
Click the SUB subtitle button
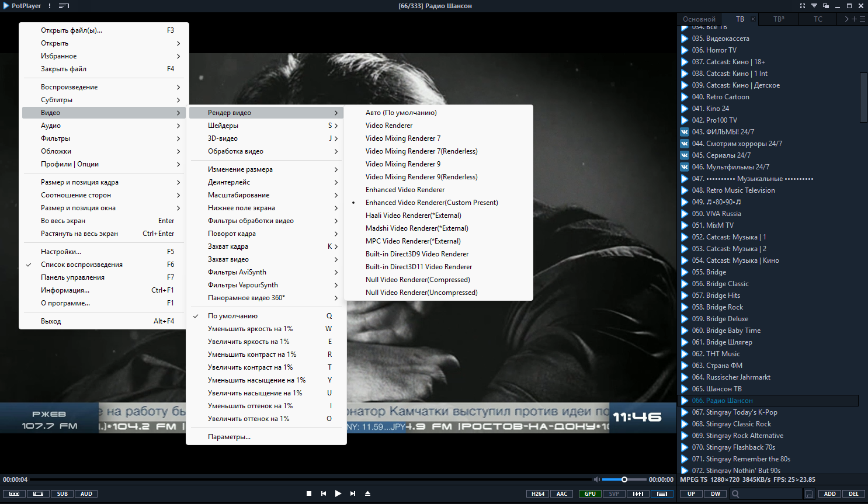pyautogui.click(x=63, y=494)
